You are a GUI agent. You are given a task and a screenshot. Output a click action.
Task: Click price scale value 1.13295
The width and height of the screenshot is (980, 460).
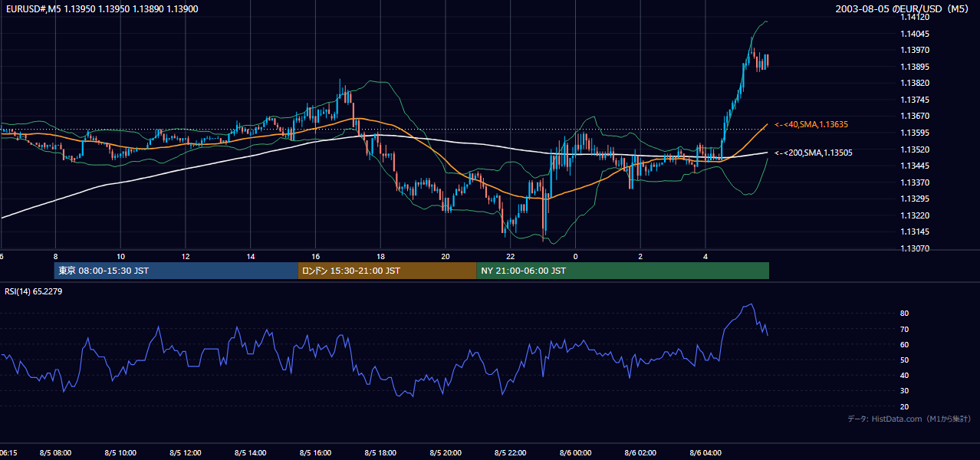tap(916, 199)
